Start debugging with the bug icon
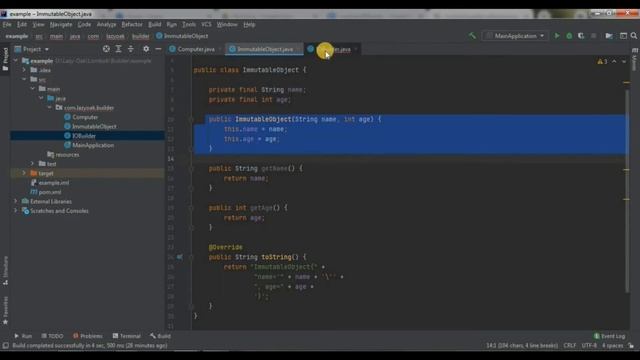 point(569,36)
